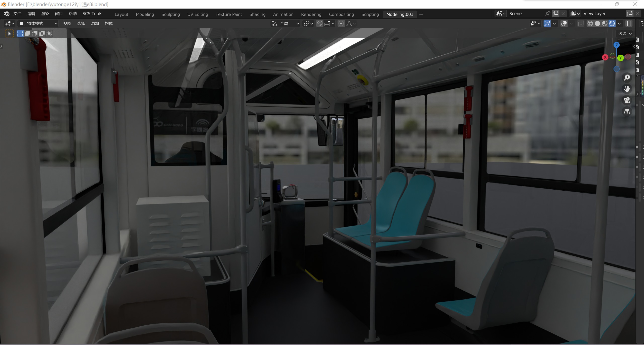
Task: Toggle X-ray transparency mode
Action: pos(581,23)
